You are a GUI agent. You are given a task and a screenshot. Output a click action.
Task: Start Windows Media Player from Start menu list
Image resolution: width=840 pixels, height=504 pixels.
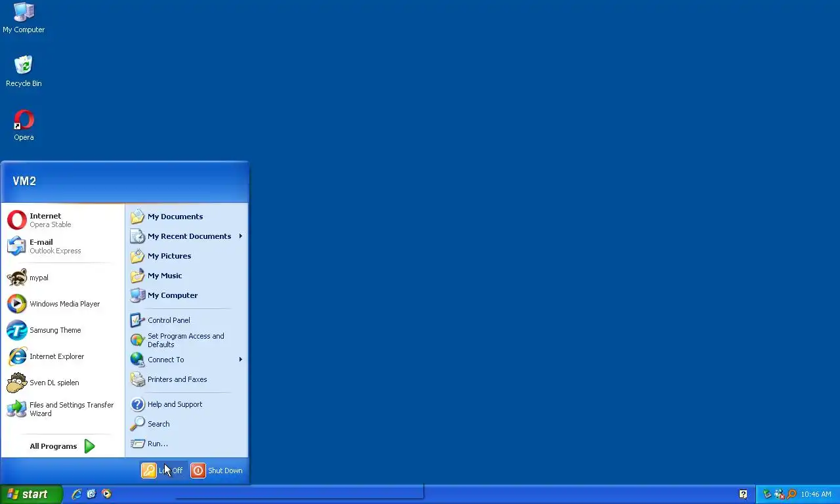point(63,304)
